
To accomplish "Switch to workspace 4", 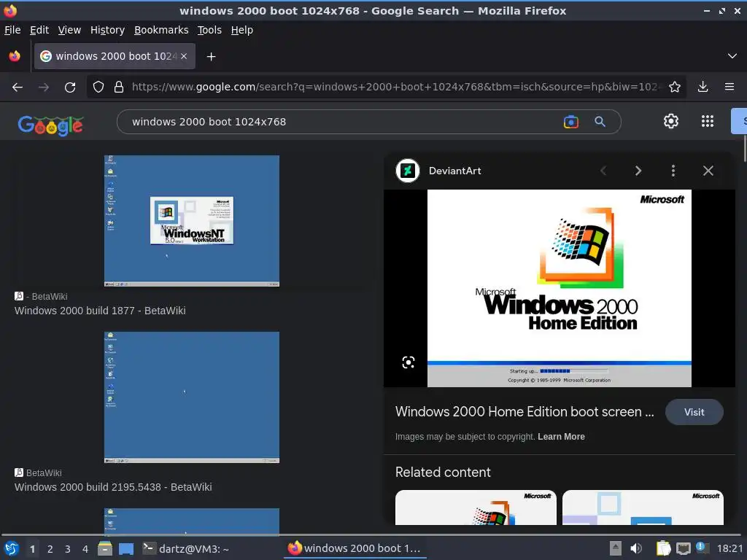I will [85, 549].
